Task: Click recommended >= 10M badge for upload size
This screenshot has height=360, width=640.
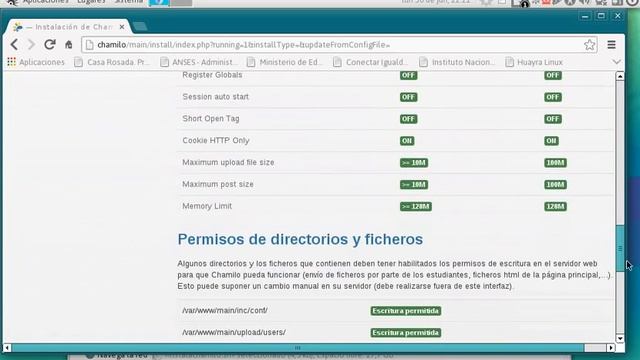Action: pos(414,163)
